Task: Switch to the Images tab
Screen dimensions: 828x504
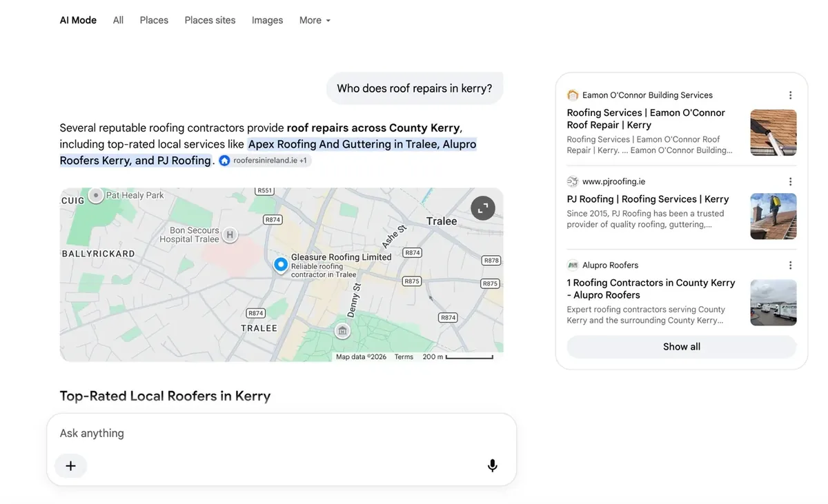Action: pos(267,20)
